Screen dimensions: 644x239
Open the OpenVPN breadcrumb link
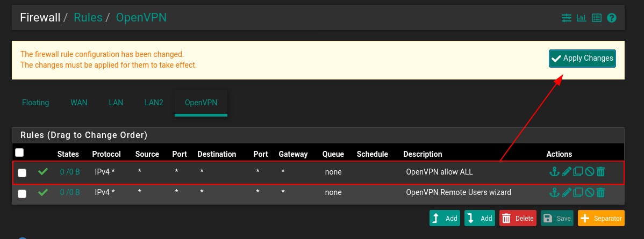click(141, 18)
